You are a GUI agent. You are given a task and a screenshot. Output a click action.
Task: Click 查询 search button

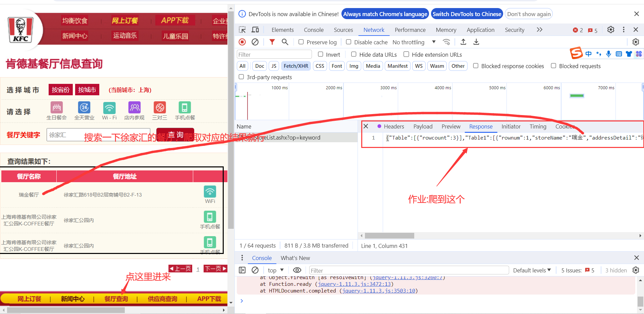pos(175,135)
